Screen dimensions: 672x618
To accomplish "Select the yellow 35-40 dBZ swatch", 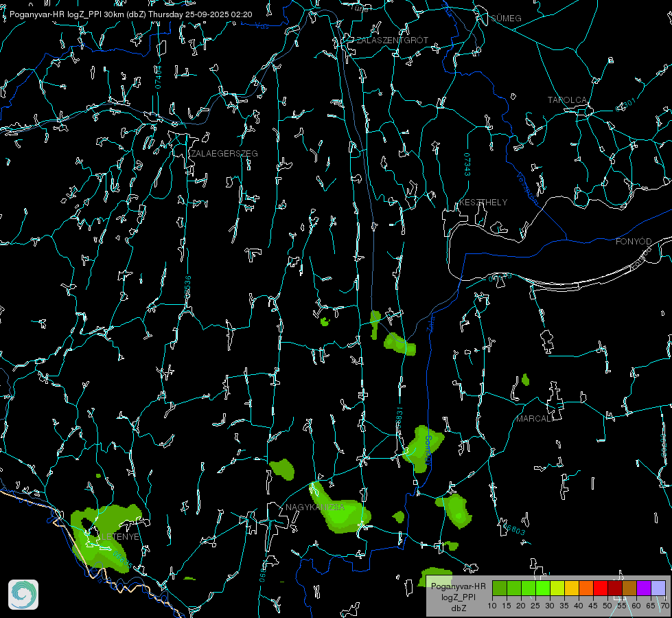I will click(572, 588).
